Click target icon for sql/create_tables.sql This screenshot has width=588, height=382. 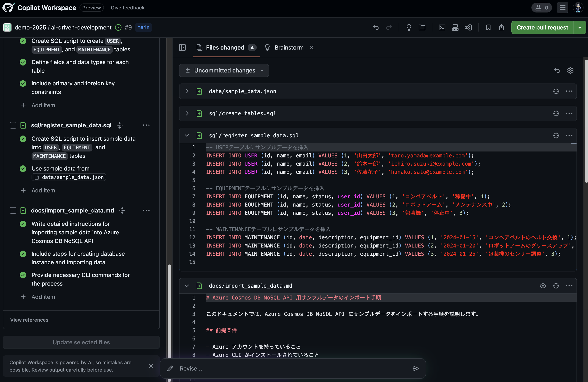pos(556,113)
